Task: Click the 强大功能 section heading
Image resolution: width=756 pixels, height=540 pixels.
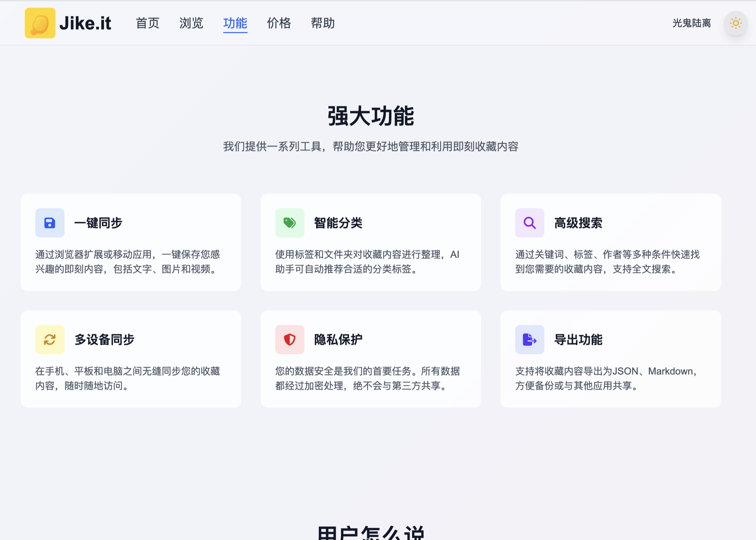Action: tap(371, 116)
